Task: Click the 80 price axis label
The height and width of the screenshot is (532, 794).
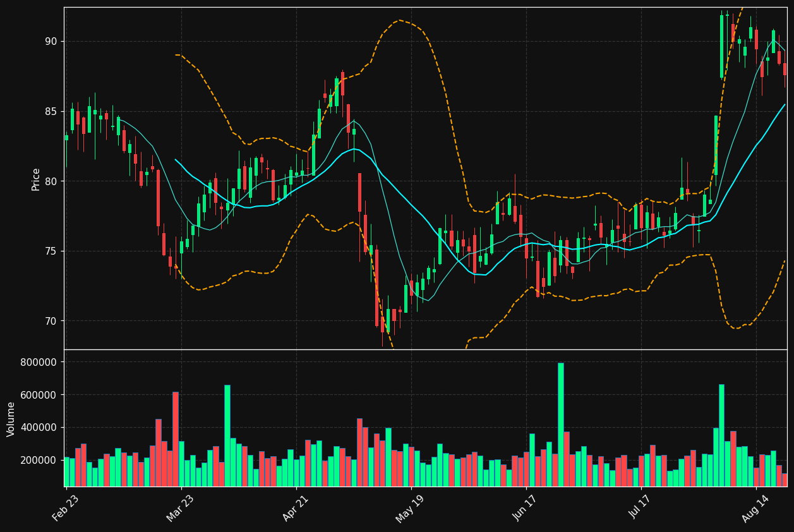Action: (x=51, y=181)
